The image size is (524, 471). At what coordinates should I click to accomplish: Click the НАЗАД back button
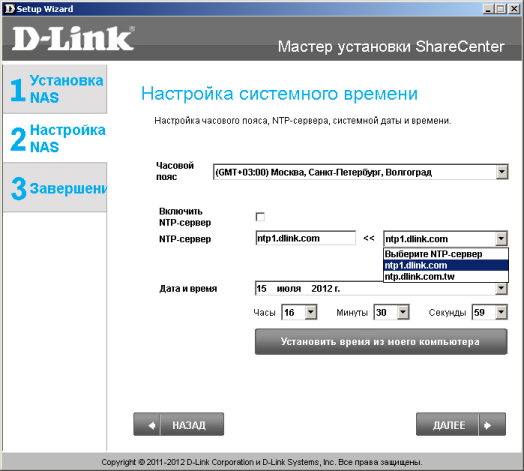pos(179,424)
